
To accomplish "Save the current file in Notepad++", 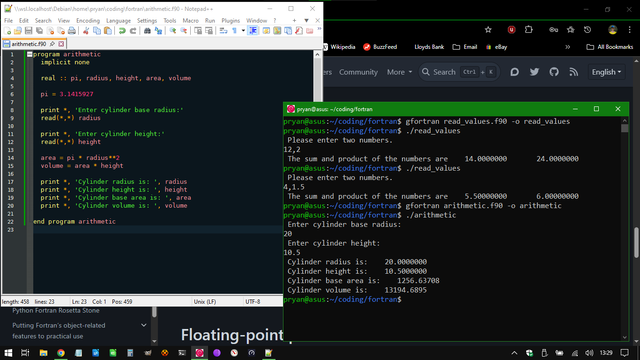I will tap(28, 31).
